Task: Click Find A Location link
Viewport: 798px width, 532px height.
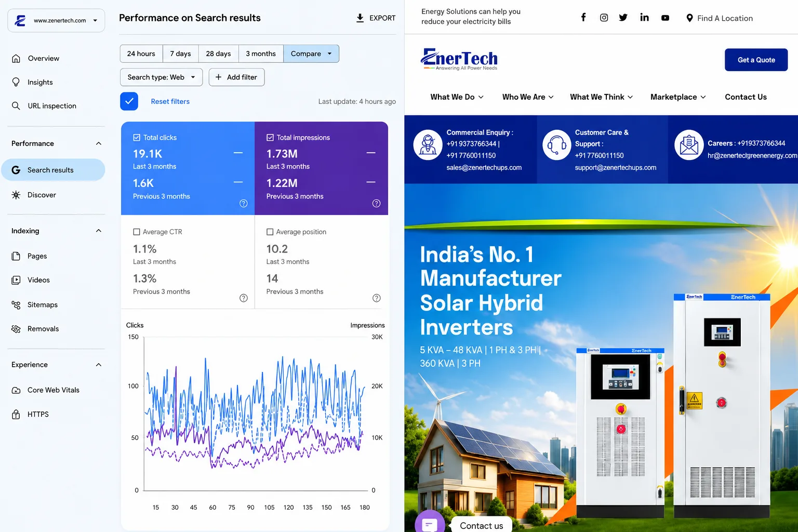Action: 725,18
